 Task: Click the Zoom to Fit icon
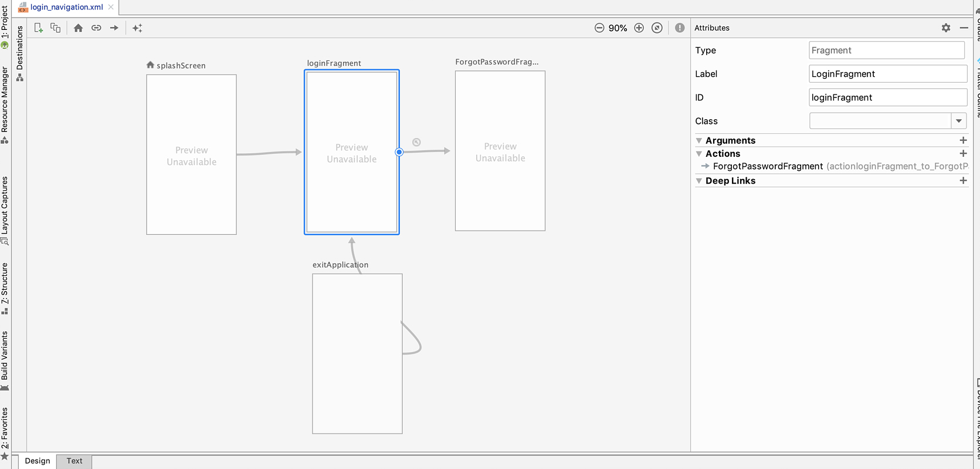tap(657, 28)
